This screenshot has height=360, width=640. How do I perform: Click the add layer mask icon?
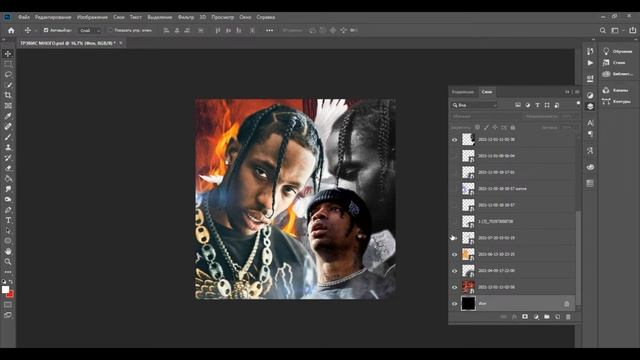[525, 317]
